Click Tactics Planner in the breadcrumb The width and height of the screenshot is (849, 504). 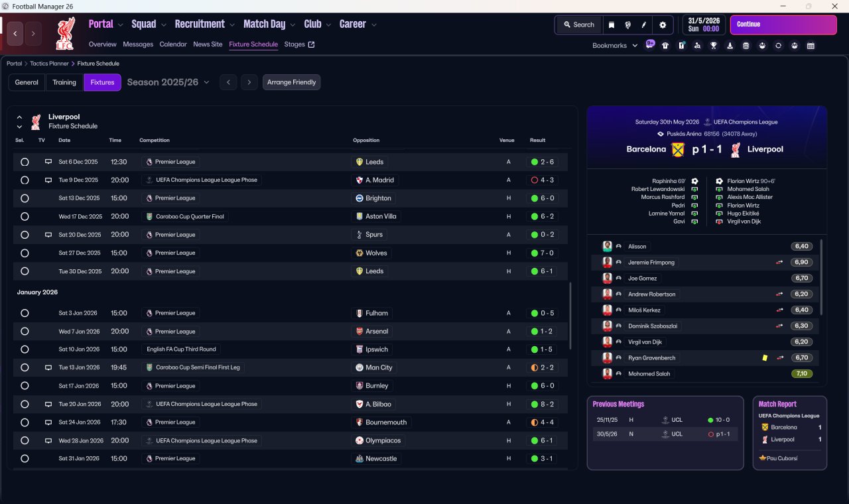click(x=49, y=64)
